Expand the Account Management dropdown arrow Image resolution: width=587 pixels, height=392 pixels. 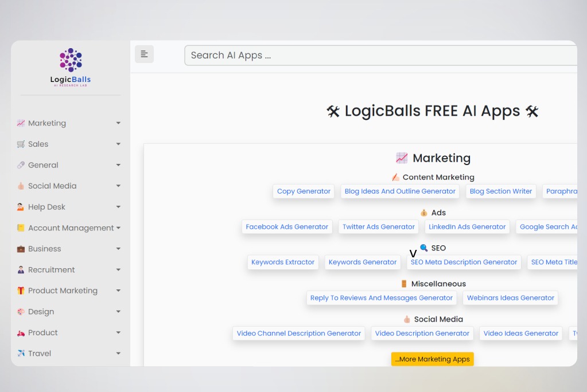click(118, 228)
